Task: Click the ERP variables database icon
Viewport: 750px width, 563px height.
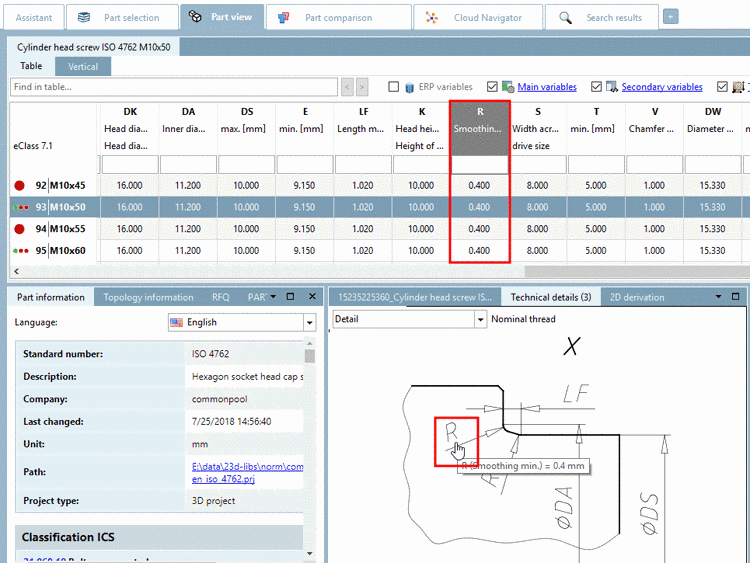Action: [409, 87]
